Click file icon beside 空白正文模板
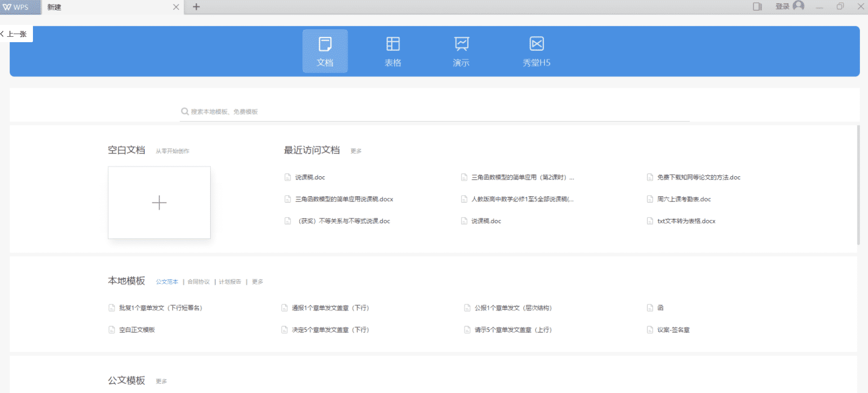This screenshot has height=393, width=868. point(112,330)
